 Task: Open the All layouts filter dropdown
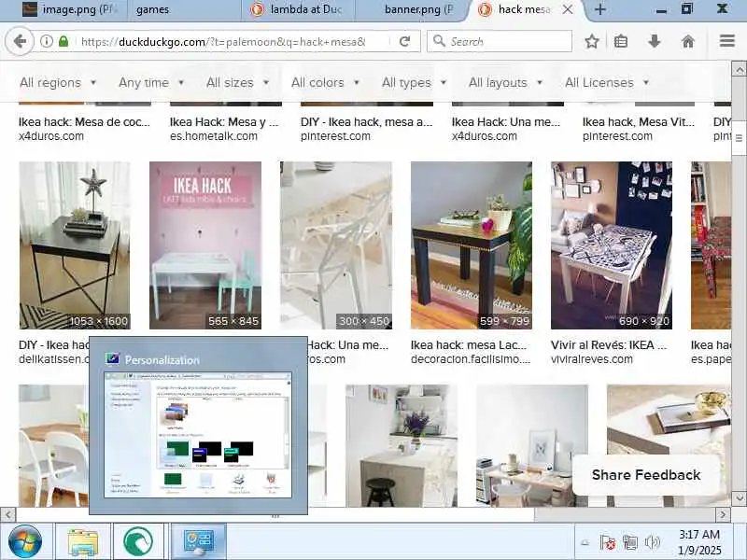505,82
